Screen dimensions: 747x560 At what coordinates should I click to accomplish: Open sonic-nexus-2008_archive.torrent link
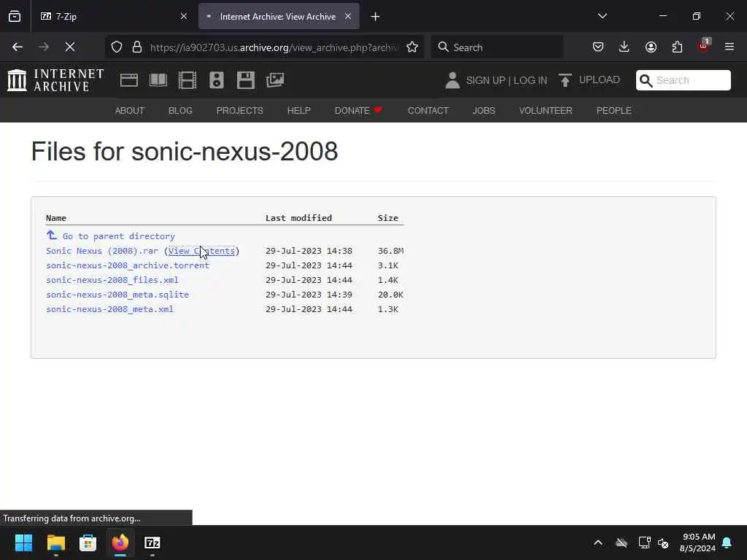tap(128, 265)
